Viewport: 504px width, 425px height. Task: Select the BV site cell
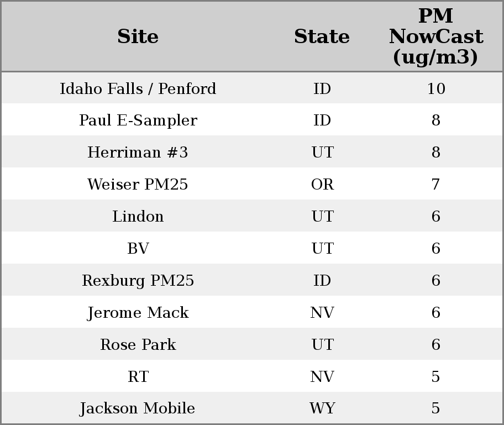(138, 249)
